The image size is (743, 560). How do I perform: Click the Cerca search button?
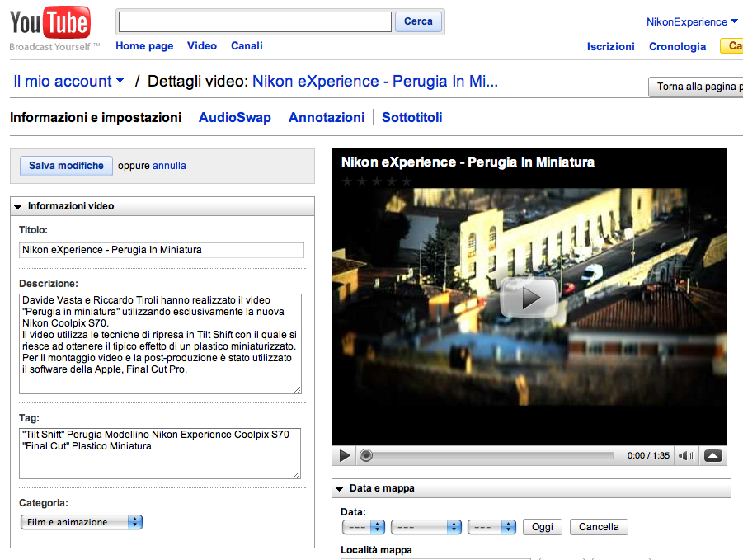418,21
